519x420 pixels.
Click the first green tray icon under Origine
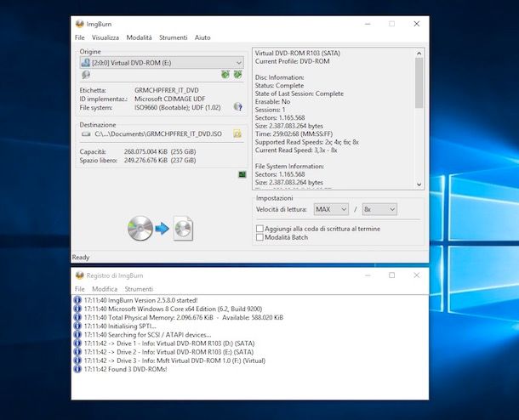coord(225,75)
